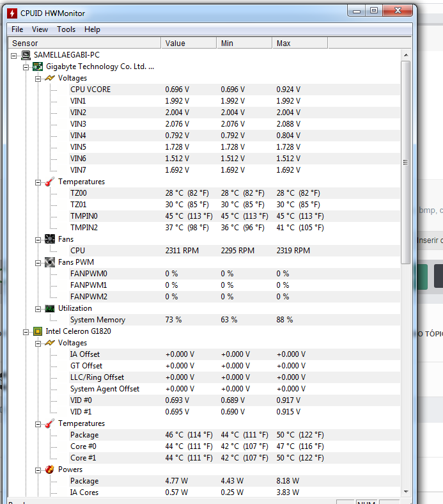Click the scrollbar up arrow
Screen dimensions: 443x504
406,55
